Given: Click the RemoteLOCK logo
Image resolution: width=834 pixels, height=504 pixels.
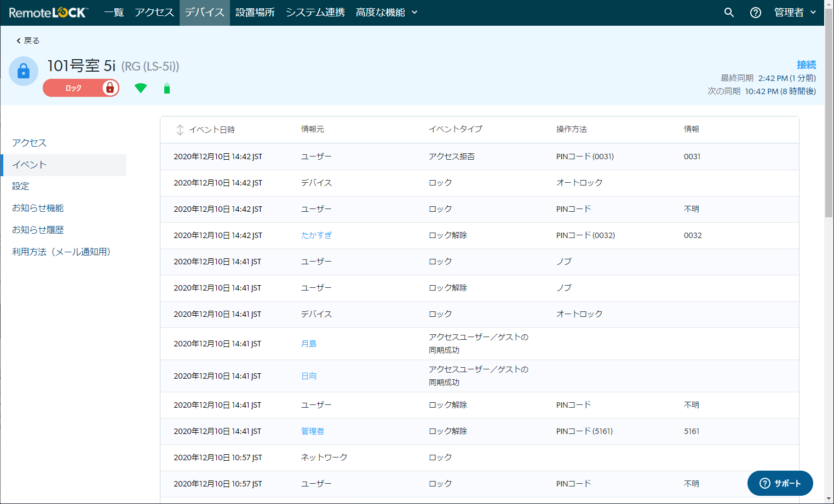Looking at the screenshot, I should tap(48, 12).
